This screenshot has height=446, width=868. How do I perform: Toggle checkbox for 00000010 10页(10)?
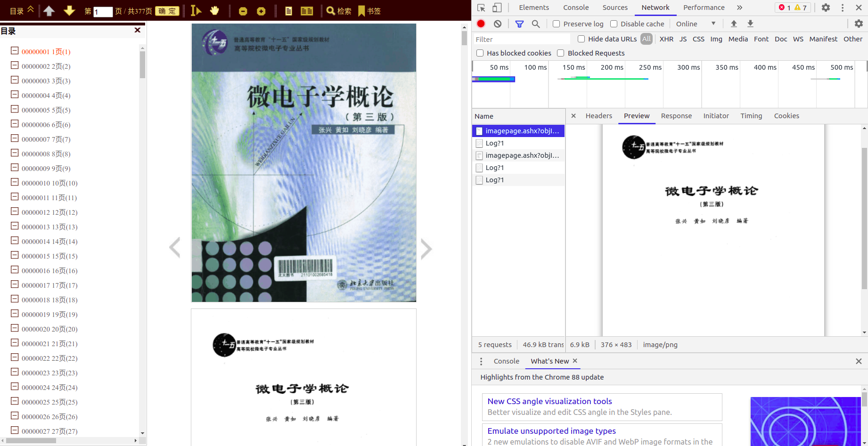tap(15, 182)
